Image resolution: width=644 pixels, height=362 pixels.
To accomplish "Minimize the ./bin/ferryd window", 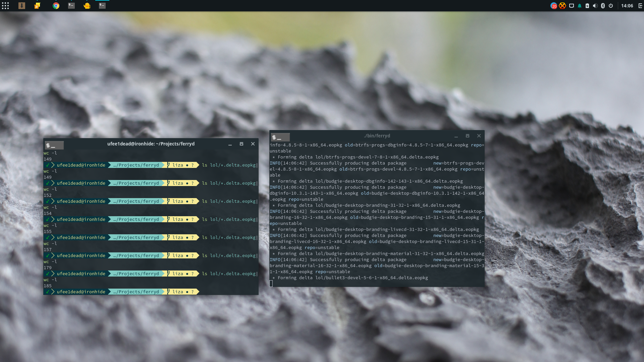I will [x=456, y=136].
